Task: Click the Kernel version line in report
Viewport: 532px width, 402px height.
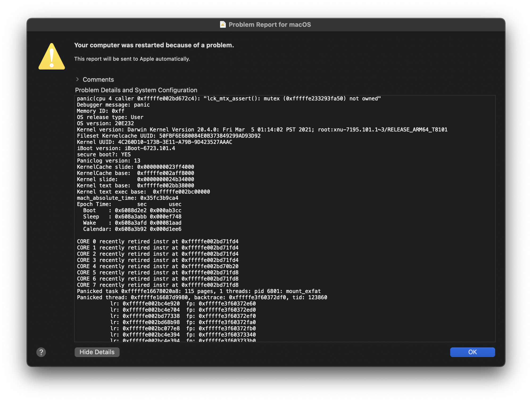Action: point(262,130)
